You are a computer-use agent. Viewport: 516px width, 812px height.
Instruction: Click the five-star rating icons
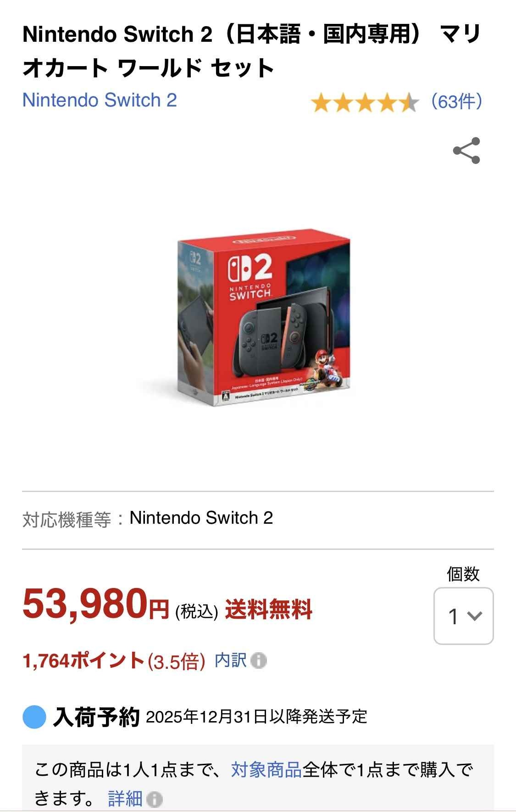(x=365, y=102)
